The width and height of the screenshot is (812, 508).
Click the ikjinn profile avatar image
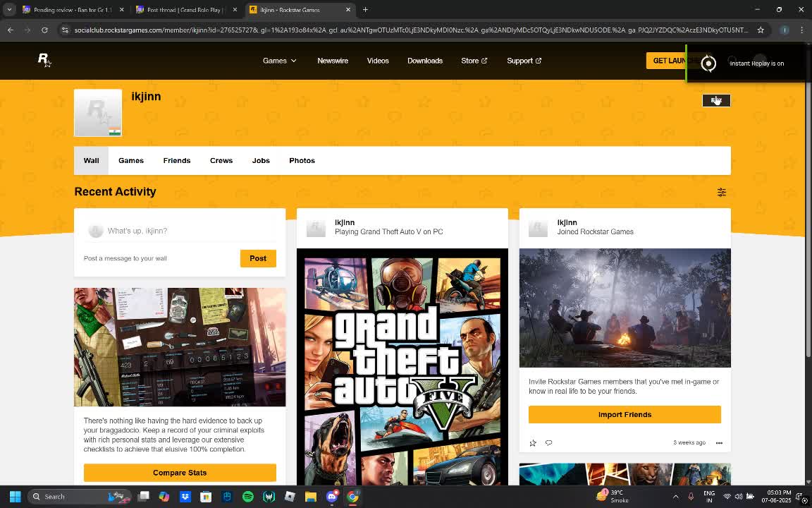98,113
